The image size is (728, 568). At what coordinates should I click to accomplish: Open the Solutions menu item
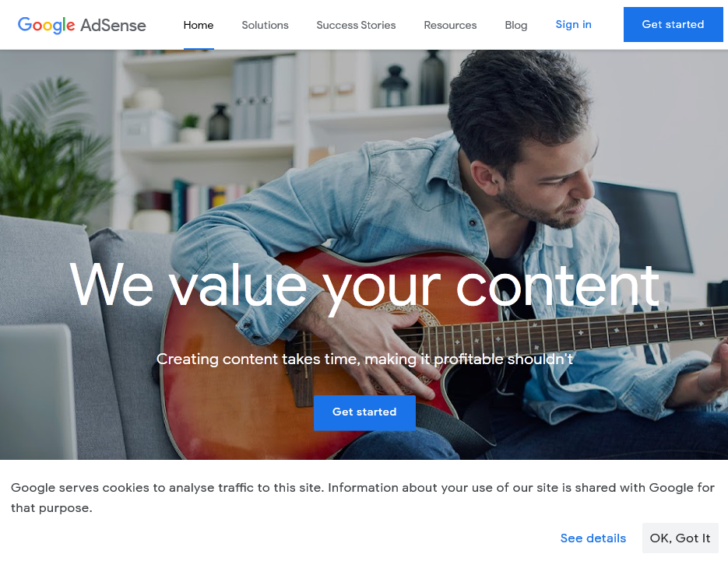[265, 25]
